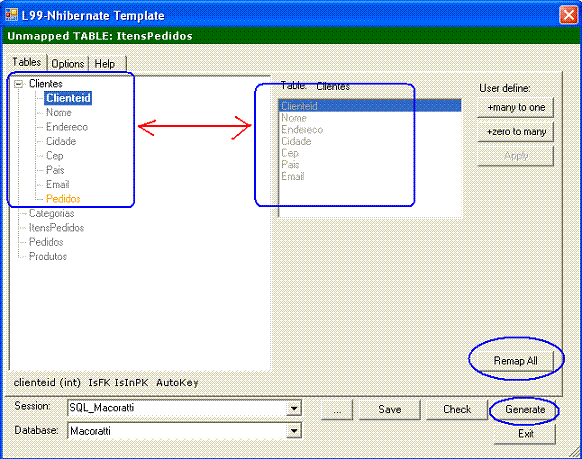The height and width of the screenshot is (459, 582).
Task: Click the Generate button
Action: [x=525, y=410]
